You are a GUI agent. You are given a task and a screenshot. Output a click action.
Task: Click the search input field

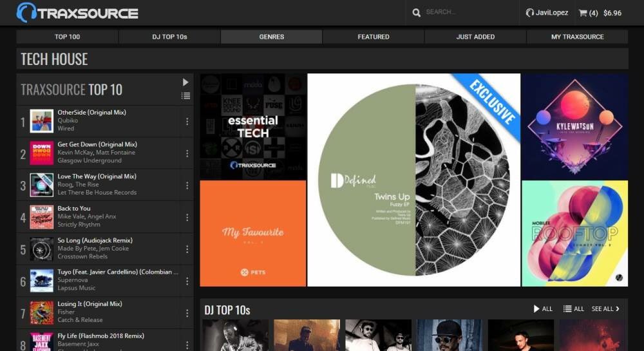(468, 12)
